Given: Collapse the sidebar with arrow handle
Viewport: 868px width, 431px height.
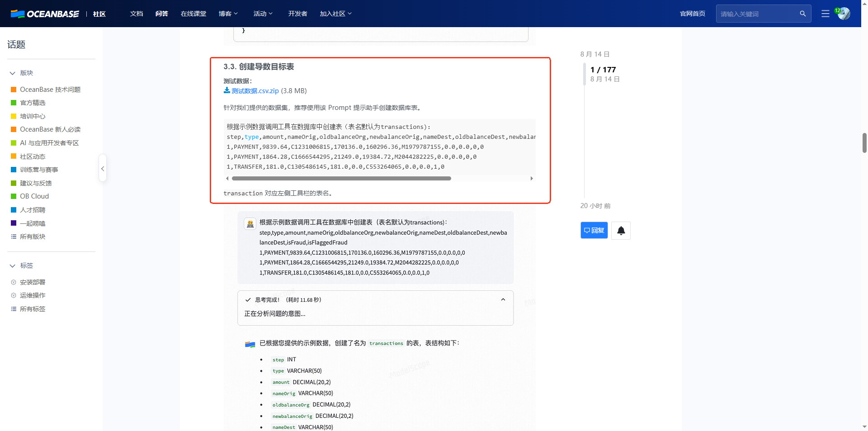Looking at the screenshot, I should (103, 169).
